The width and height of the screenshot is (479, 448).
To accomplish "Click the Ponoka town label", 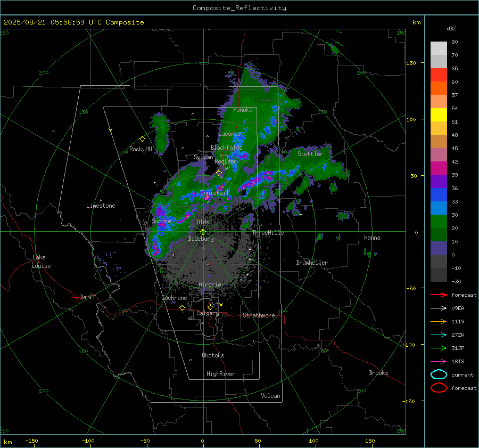I will coord(243,110).
